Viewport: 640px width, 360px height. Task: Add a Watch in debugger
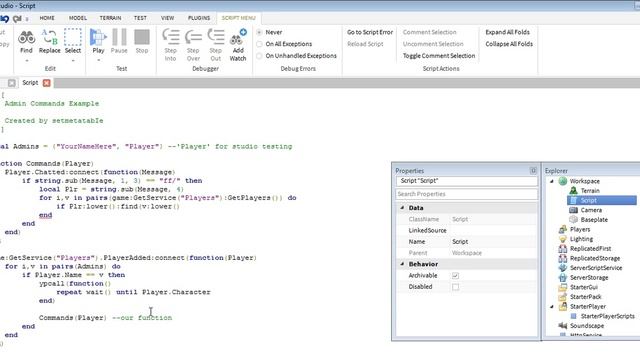[x=238, y=45]
